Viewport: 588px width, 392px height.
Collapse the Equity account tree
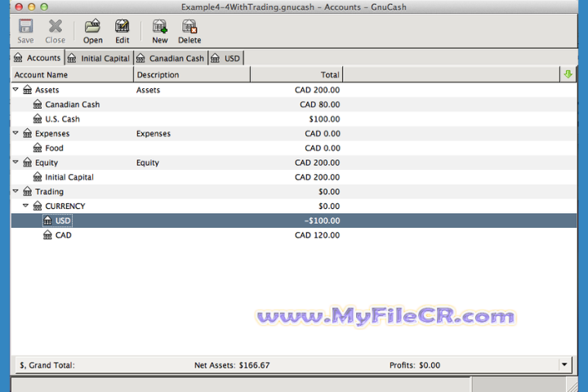click(16, 162)
